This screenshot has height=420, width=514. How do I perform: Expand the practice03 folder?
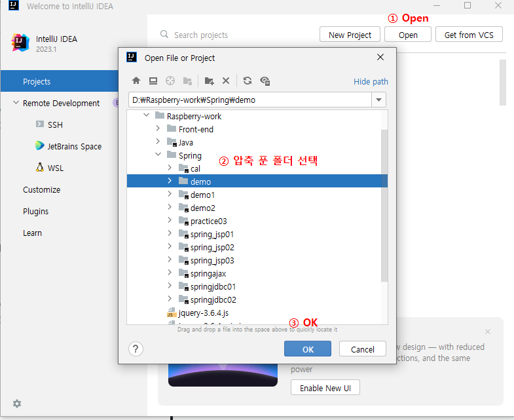tap(170, 220)
